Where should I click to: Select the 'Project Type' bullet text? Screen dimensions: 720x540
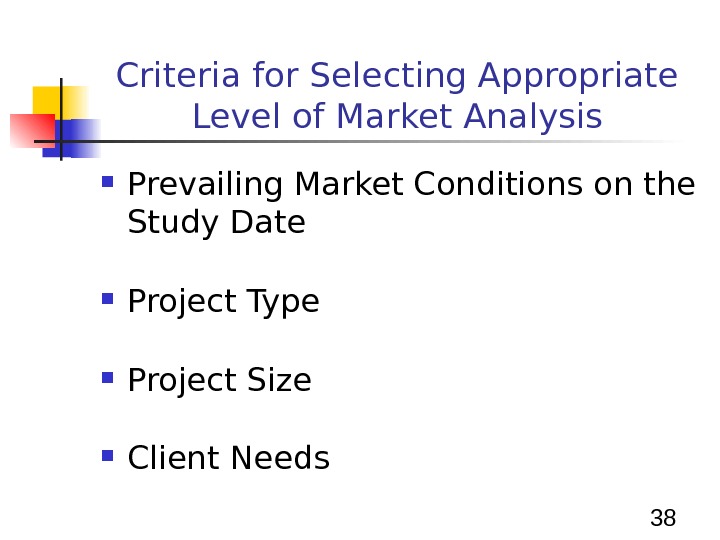tap(224, 301)
